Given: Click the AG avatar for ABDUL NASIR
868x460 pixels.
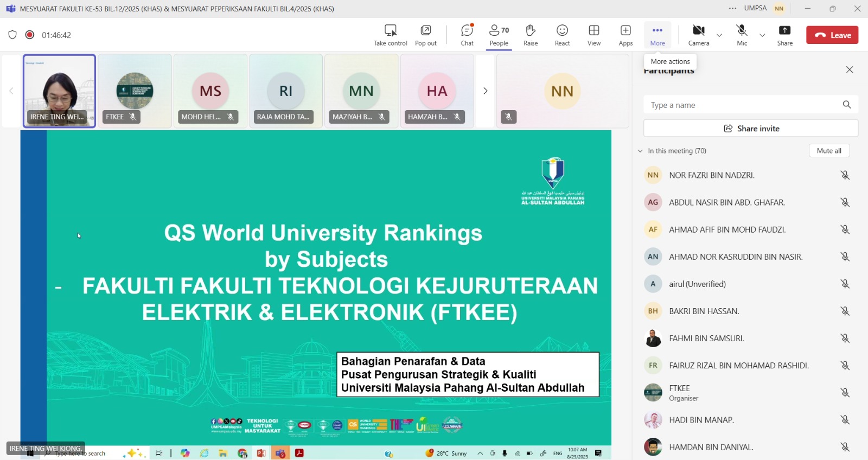Looking at the screenshot, I should click(x=653, y=202).
